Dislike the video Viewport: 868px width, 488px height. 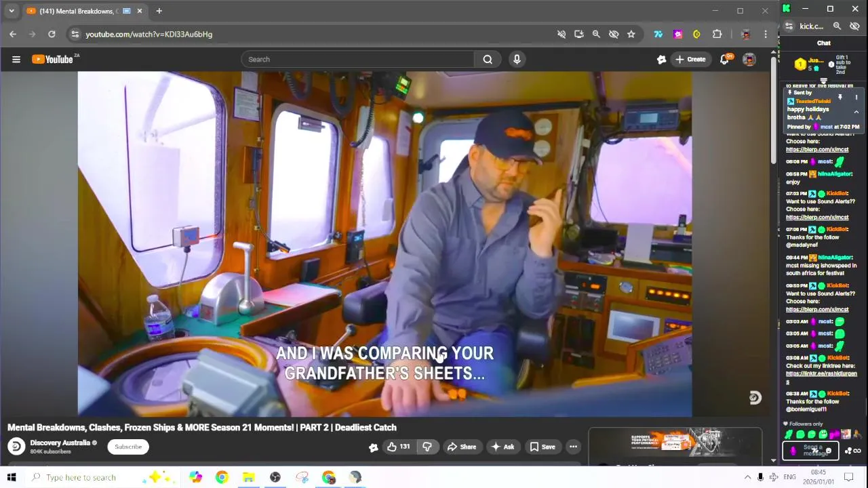point(427,447)
